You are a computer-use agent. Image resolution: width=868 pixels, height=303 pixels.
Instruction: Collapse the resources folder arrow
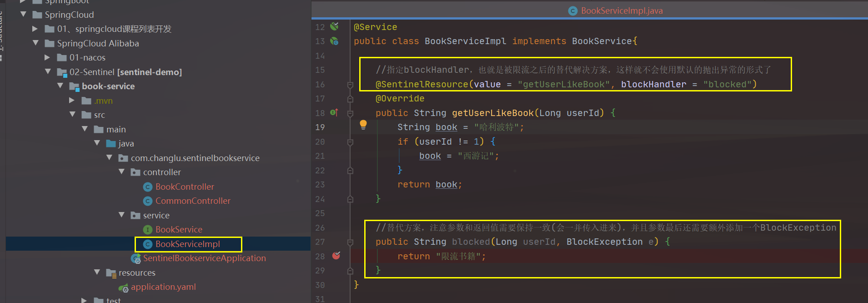97,272
